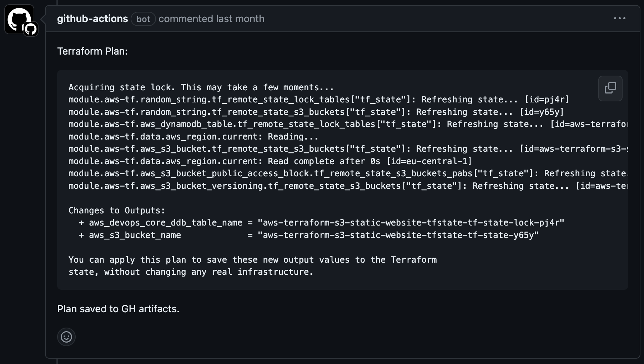
Task: Select the line ending in id=pj4r
Action: [319, 100]
